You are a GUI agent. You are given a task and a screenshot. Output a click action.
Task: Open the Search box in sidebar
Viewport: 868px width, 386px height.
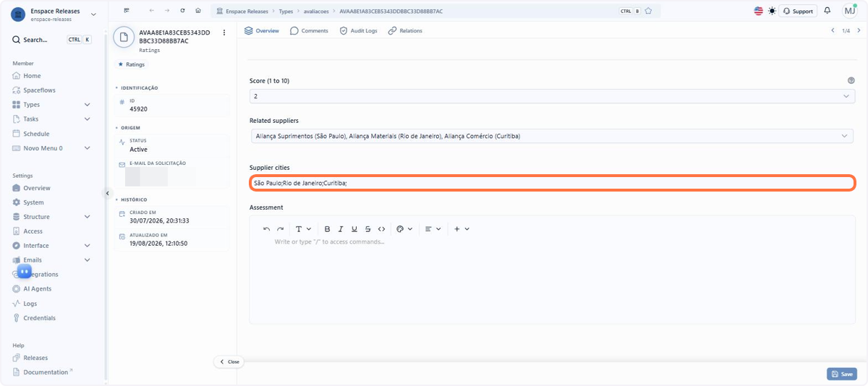pyautogui.click(x=52, y=40)
